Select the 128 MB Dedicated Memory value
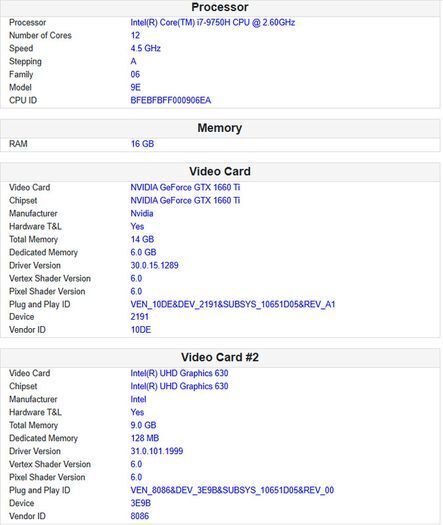 point(145,438)
